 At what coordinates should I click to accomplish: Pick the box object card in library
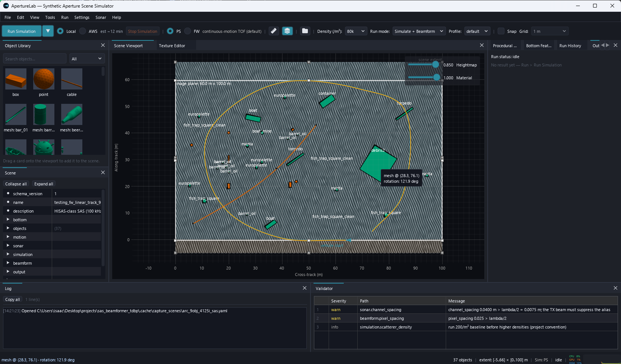(16, 82)
